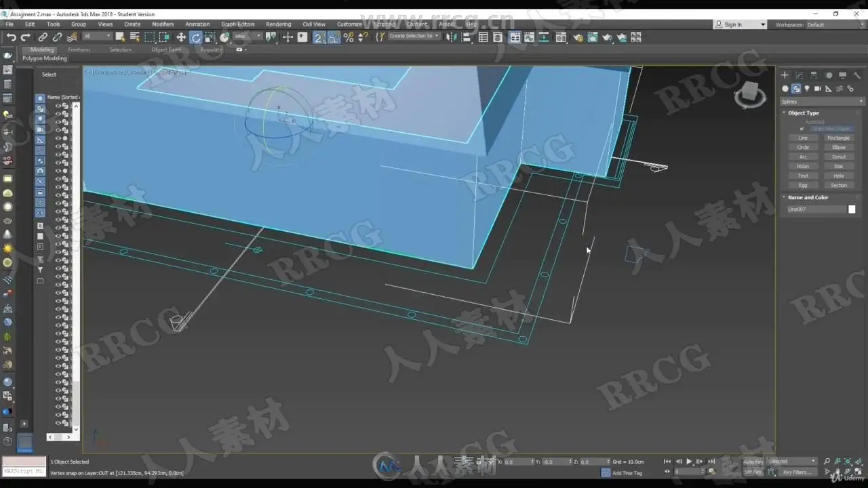Open the Curve Editor icon
The width and height of the screenshot is (868, 488).
coord(530,37)
